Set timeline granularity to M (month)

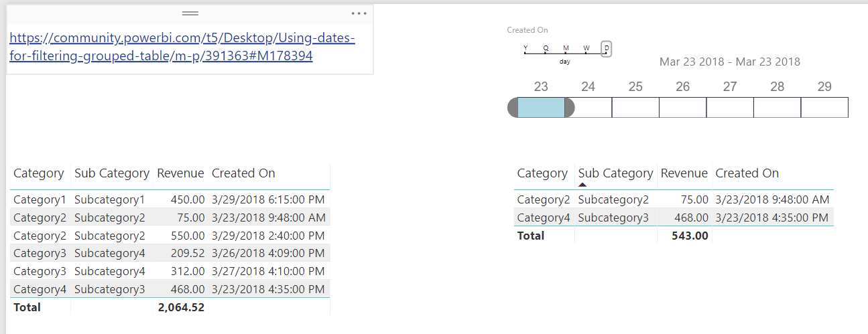click(566, 48)
